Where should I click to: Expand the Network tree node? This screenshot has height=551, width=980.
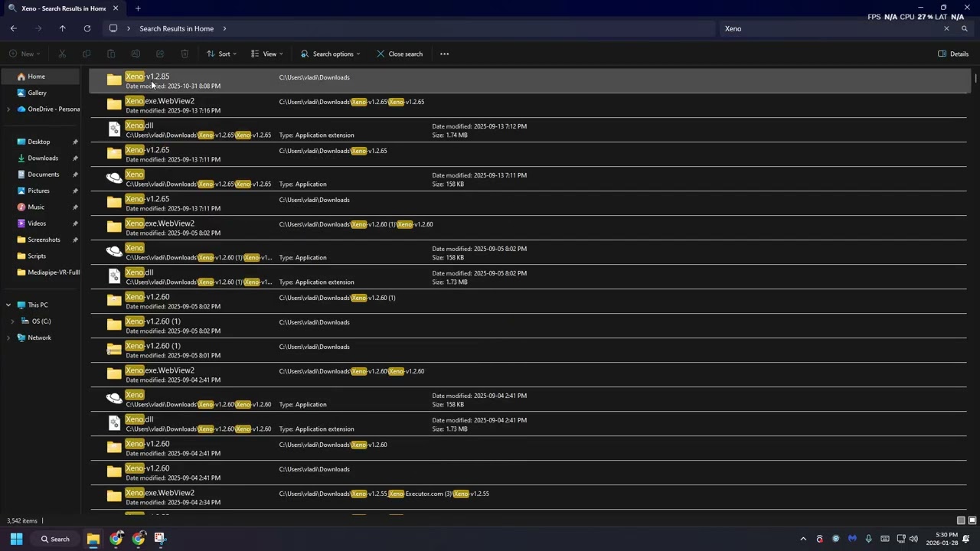pos(8,337)
